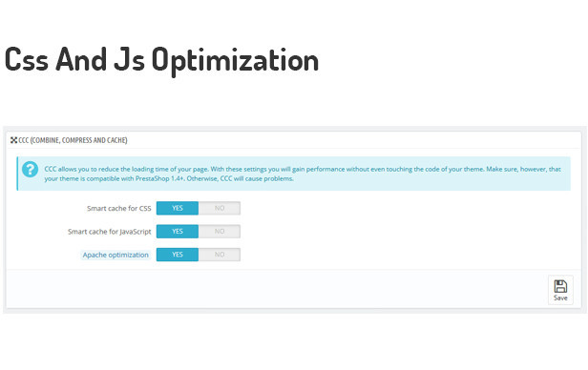Click the Smart cache for JavaScript label
The width and height of the screenshot is (588, 370).
click(109, 232)
